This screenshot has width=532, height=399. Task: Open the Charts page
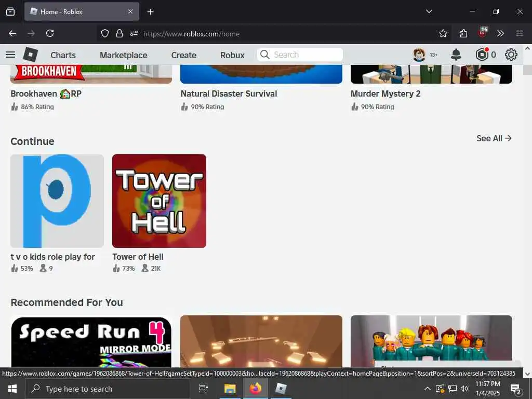click(63, 55)
